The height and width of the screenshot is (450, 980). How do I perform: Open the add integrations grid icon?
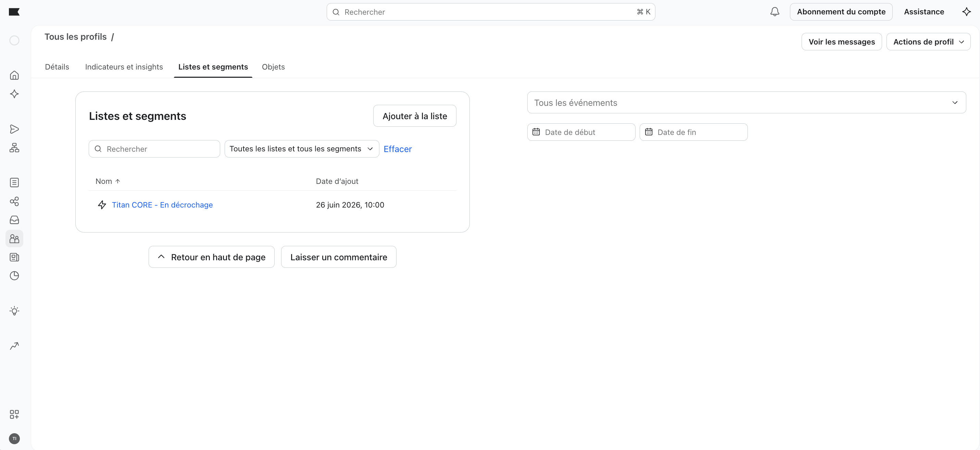click(14, 414)
